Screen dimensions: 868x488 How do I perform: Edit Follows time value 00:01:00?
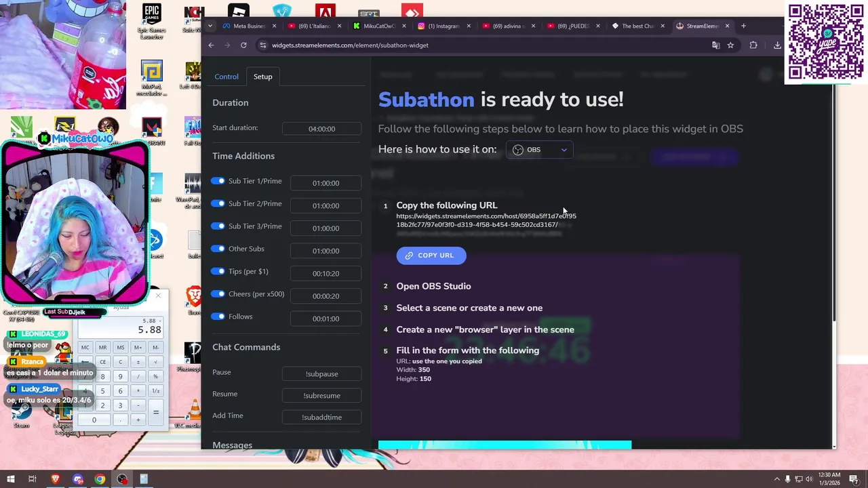pos(325,319)
